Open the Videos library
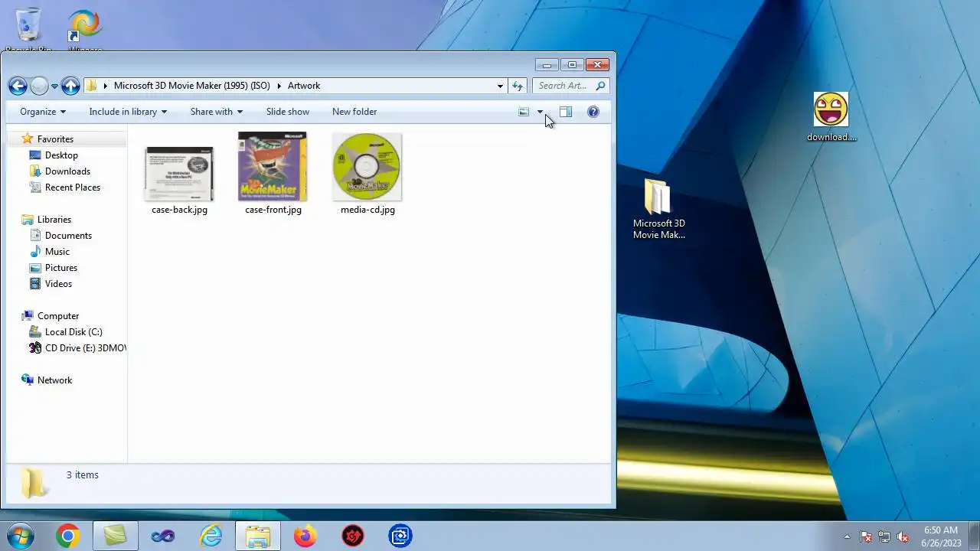The image size is (980, 551). [58, 284]
